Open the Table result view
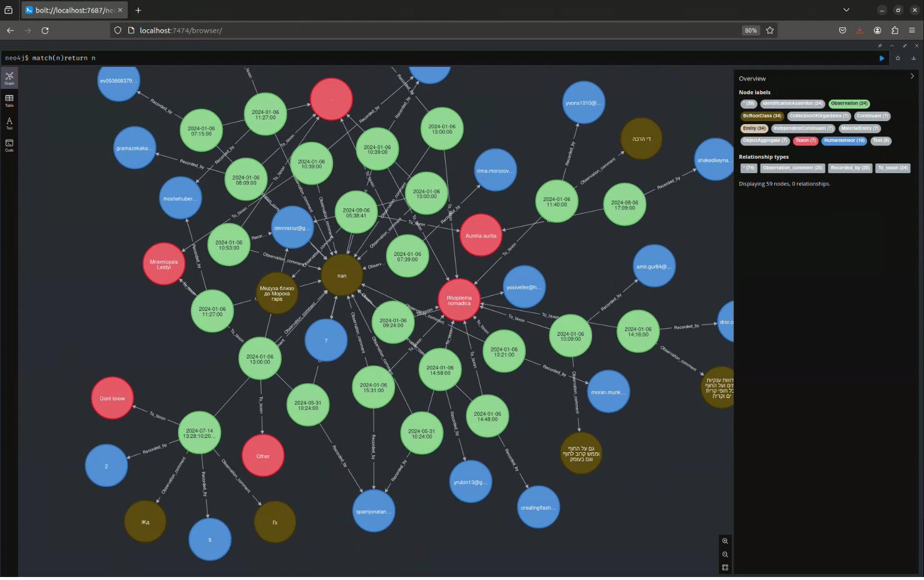924x580 pixels. pos(9,100)
